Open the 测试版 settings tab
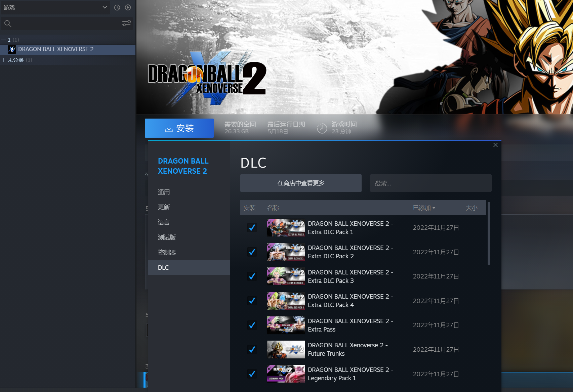 189,237
